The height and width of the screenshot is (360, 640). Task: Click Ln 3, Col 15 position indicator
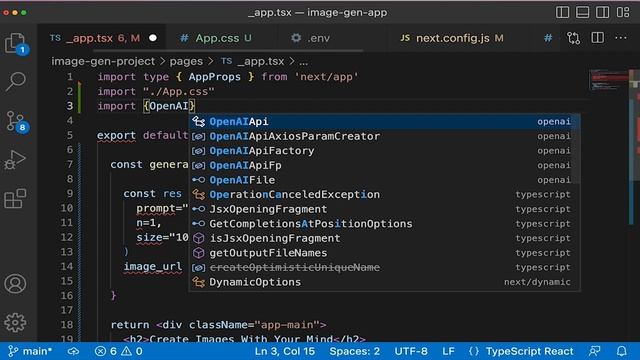coord(284,351)
